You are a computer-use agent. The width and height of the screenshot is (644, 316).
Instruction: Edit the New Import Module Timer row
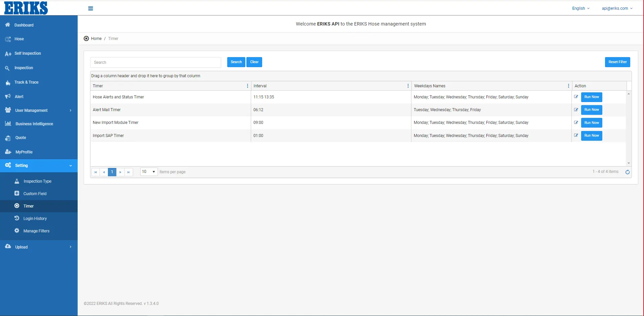pyautogui.click(x=576, y=122)
